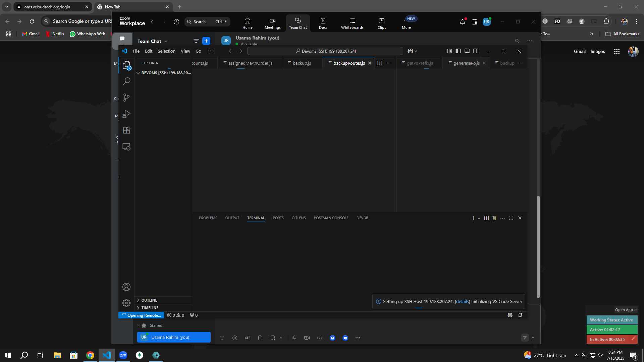Open the Run and Debug view

(x=126, y=114)
